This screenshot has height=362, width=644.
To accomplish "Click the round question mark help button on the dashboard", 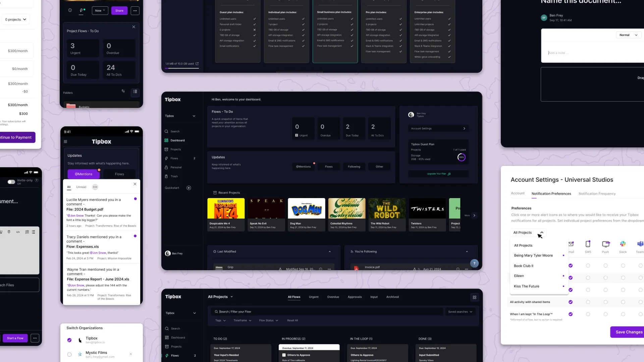I will (x=474, y=263).
